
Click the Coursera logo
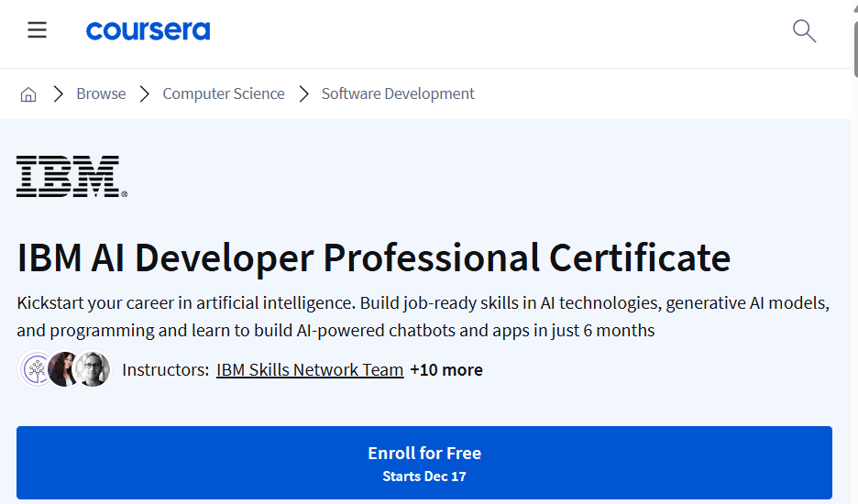[148, 30]
